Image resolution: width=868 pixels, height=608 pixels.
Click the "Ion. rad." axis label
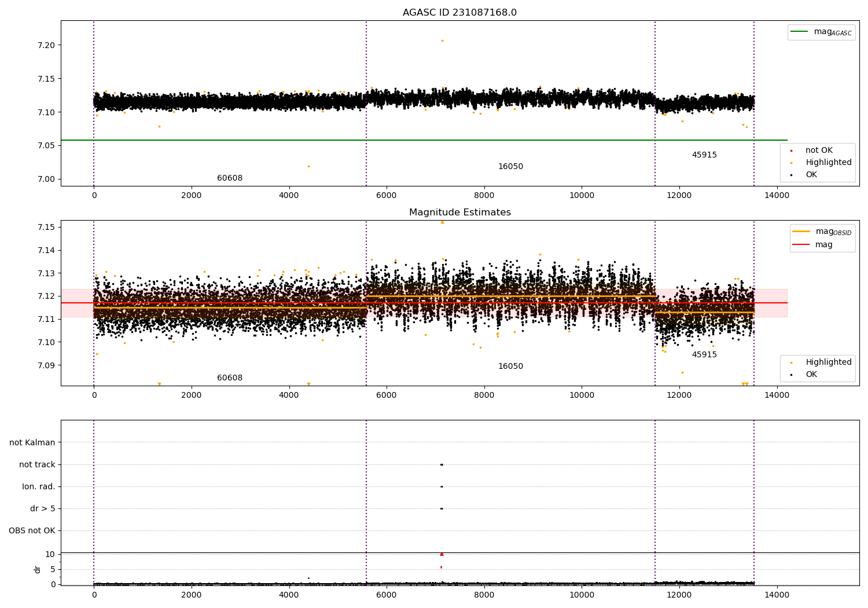point(39,487)
